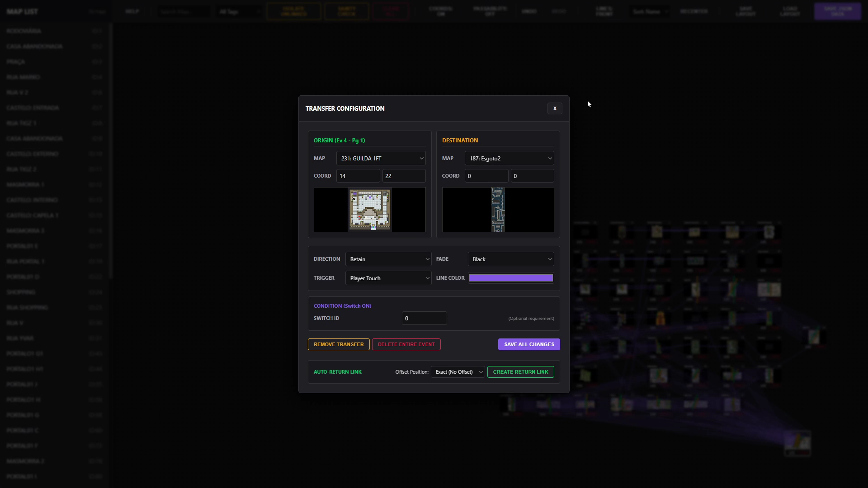Click the CONDITION (Switch ON) label

coord(342,306)
